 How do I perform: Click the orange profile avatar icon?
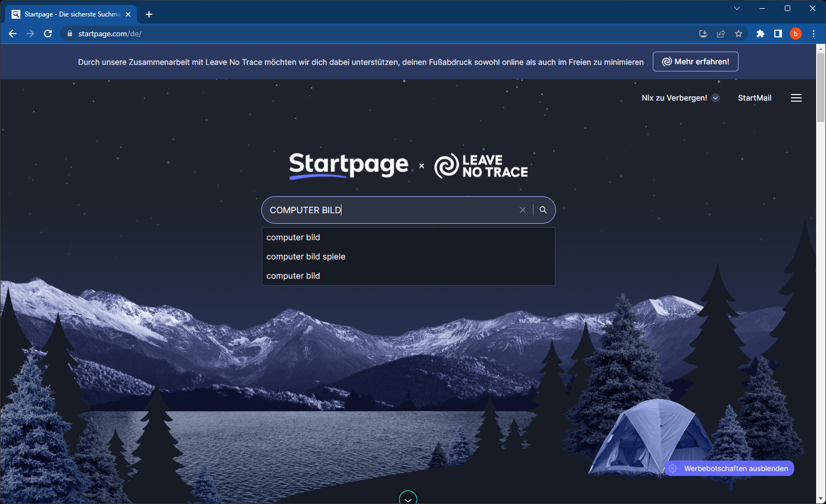click(x=796, y=34)
